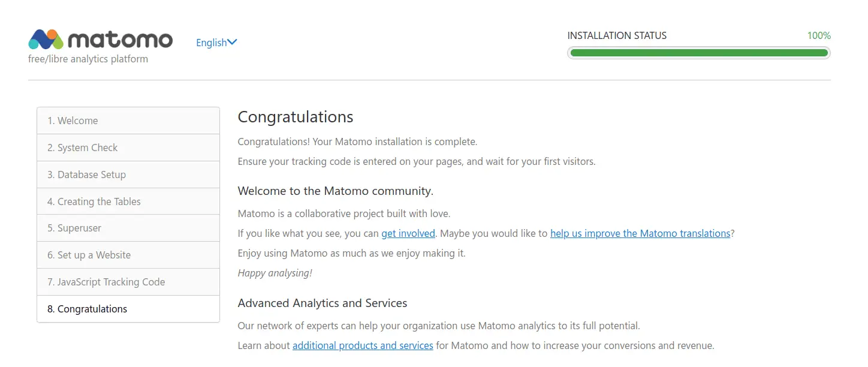Go to the 2. System Check step

coord(128,148)
